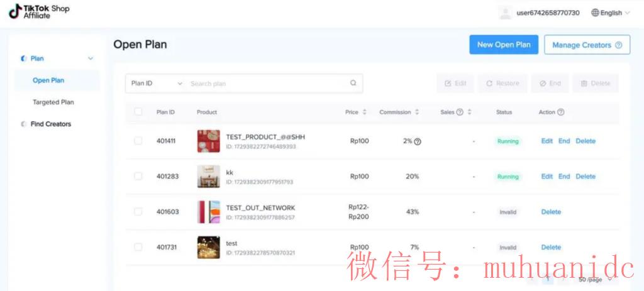The image size is (644, 291).
Task: Open the kk product thumbnail
Action: click(x=209, y=177)
